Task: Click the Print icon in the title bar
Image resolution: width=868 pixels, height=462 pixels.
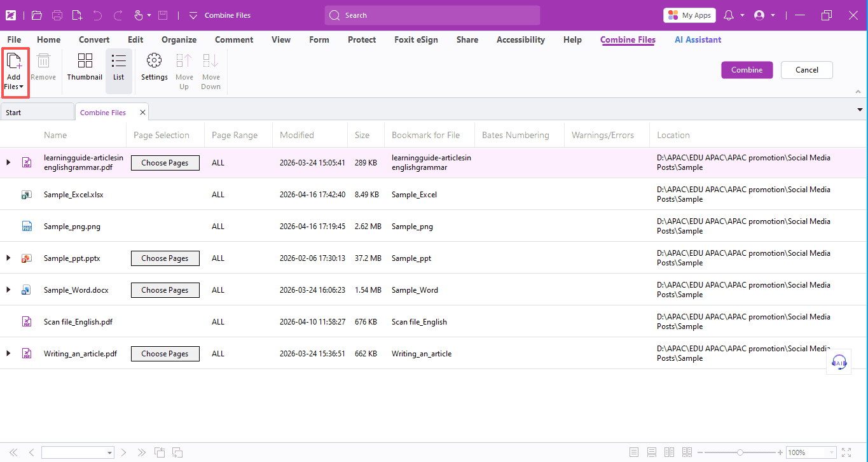Action: [x=57, y=15]
